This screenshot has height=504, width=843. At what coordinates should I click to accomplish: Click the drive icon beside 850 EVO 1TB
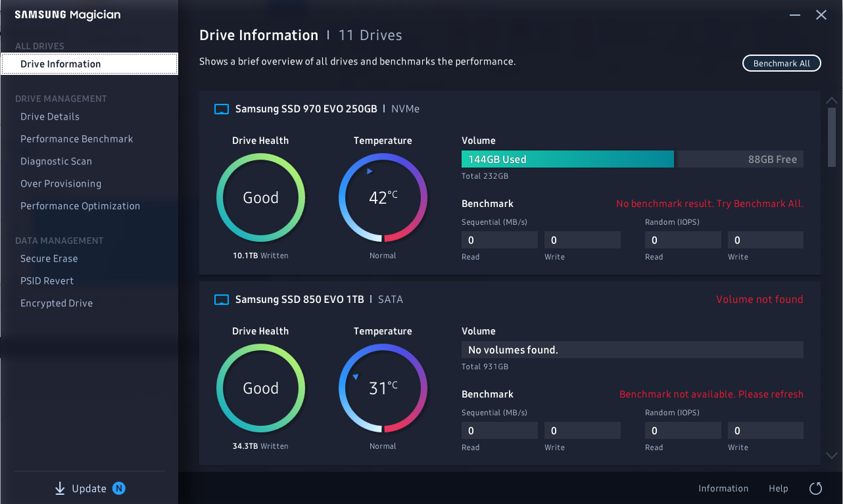tap(222, 300)
